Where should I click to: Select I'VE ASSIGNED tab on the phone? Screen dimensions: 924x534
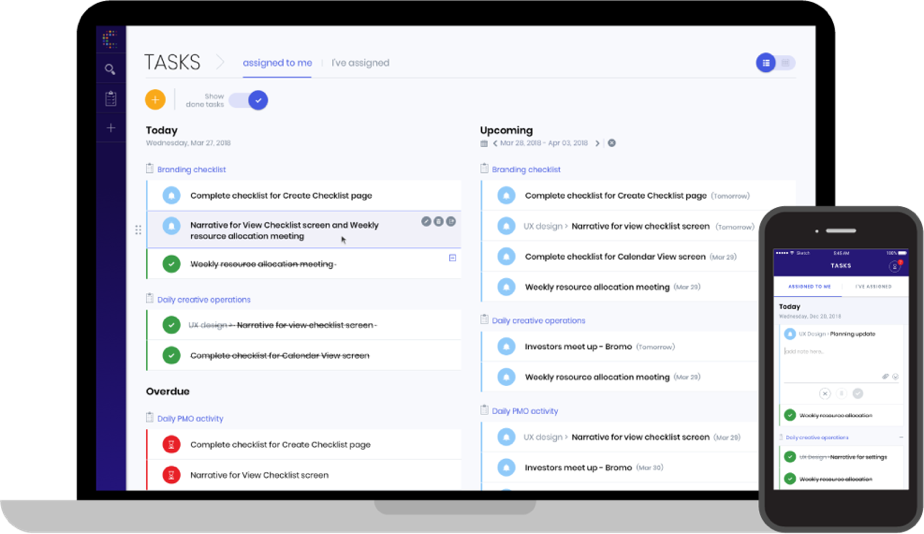873,286
